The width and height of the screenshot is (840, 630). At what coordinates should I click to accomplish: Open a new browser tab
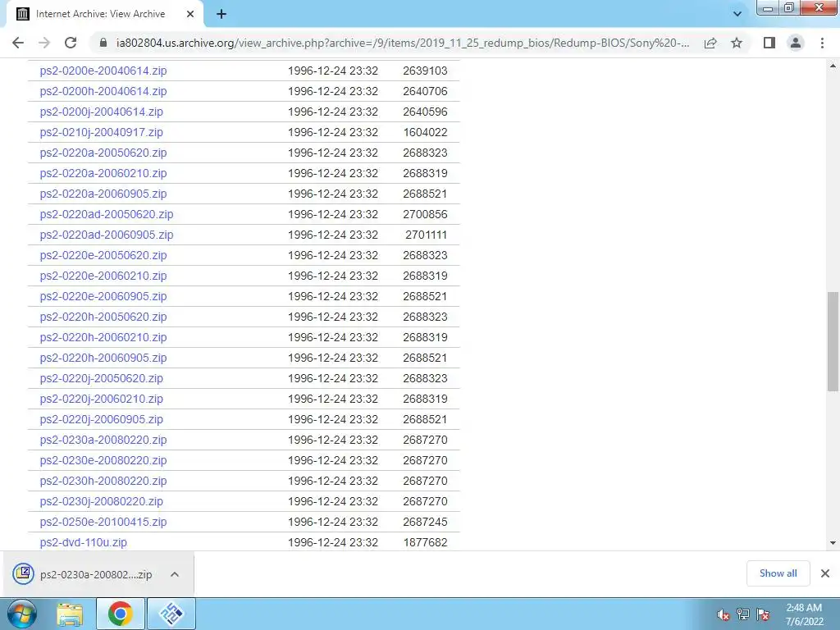click(x=221, y=14)
